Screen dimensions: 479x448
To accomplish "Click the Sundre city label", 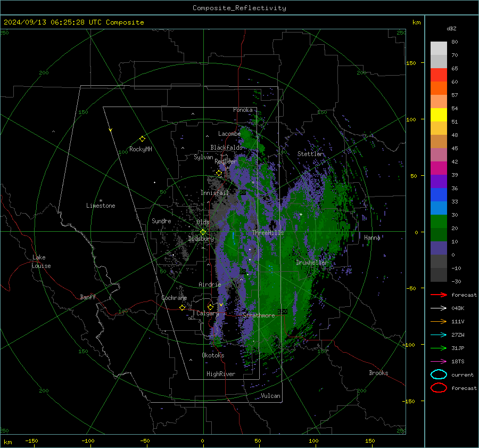I will click(x=161, y=221).
